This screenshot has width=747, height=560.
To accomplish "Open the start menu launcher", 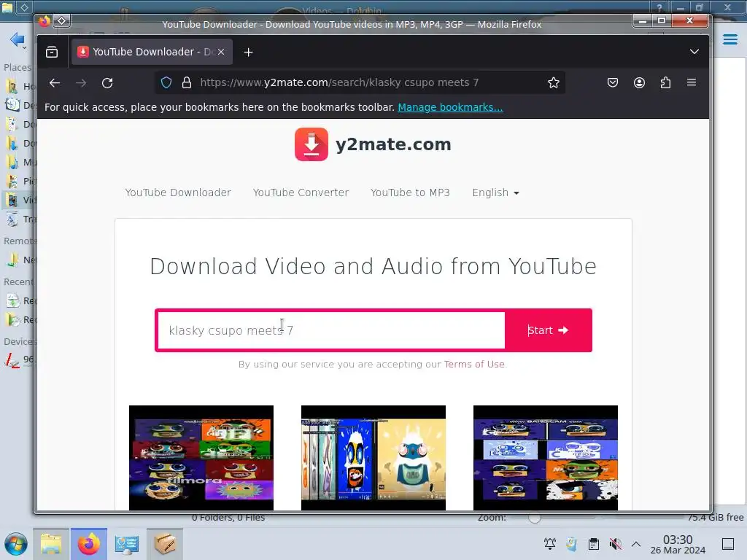I will [x=16, y=544].
